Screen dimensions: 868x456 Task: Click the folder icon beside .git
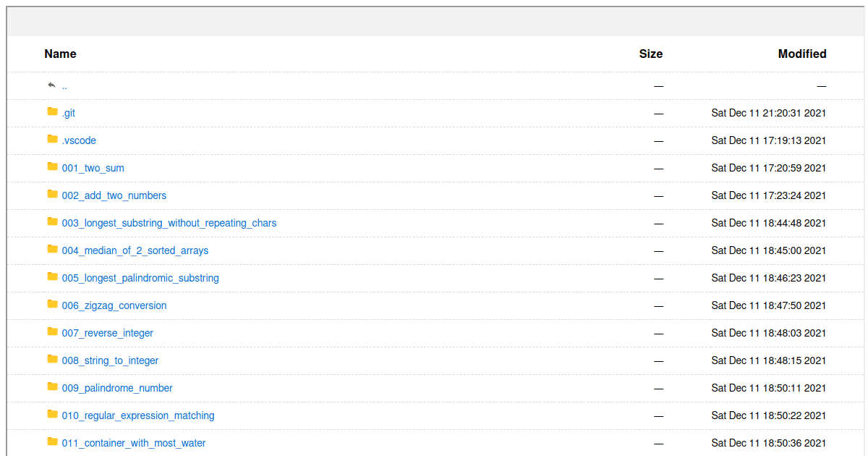tap(52, 111)
